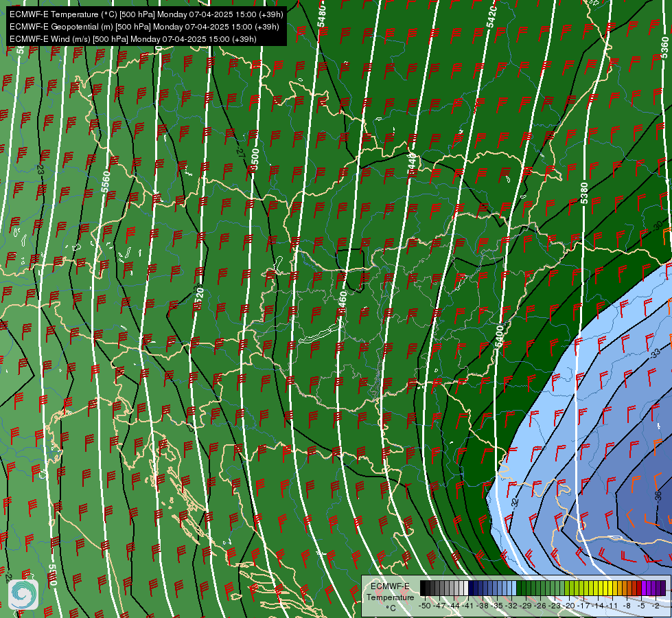Pick the black end of the temperature color bar
This screenshot has width=672, height=618.
point(423,588)
